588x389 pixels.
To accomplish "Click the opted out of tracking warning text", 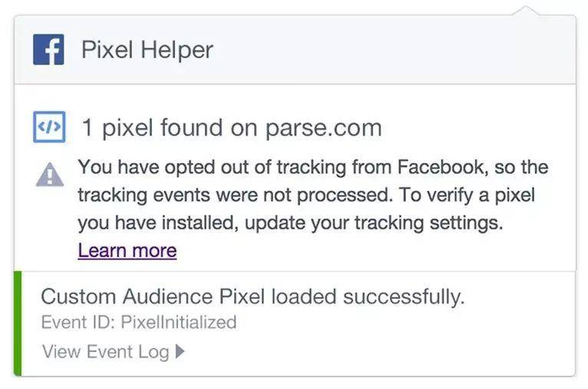I will pos(313,195).
